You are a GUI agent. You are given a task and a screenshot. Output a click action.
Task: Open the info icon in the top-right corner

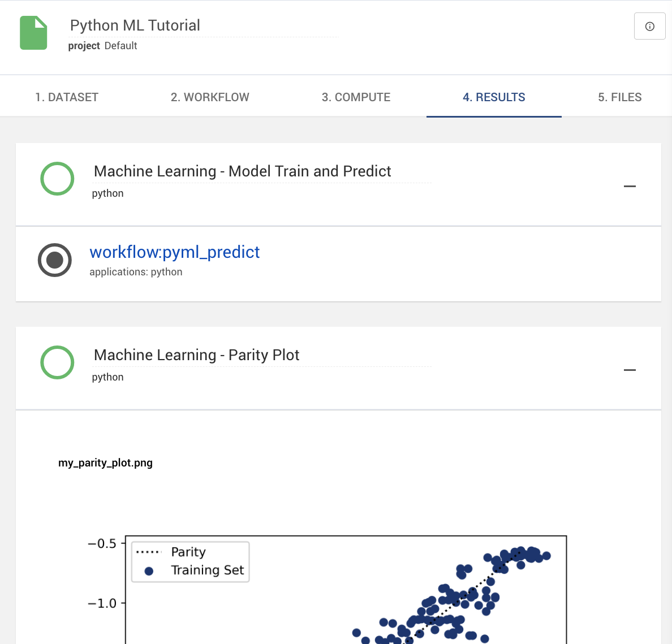pos(649,26)
